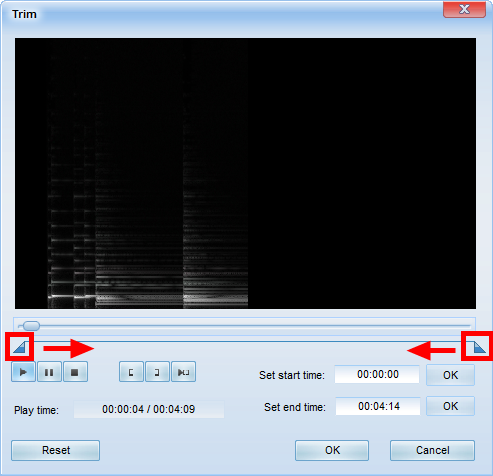
Task: Mark trim end with right bracket icon
Action: (157, 372)
